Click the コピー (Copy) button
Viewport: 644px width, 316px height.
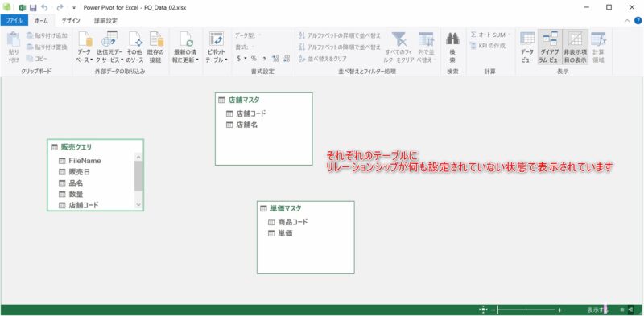(37, 59)
